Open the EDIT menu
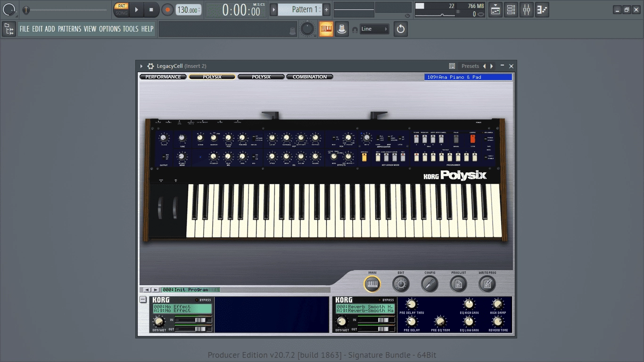Image resolution: width=644 pixels, height=362 pixels. [37, 29]
